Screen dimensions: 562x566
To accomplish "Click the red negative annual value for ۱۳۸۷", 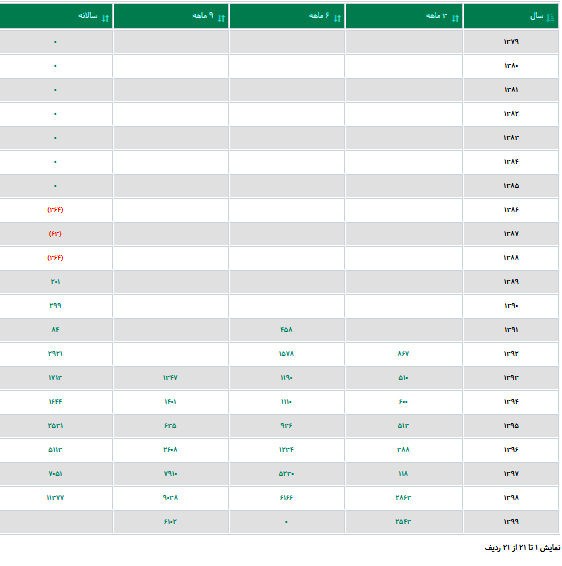I will pos(55,234).
